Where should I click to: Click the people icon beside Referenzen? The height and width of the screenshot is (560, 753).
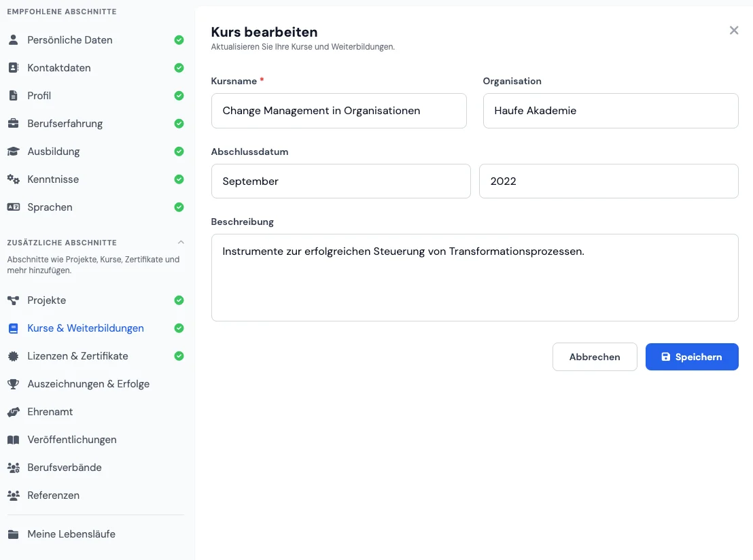(x=14, y=495)
